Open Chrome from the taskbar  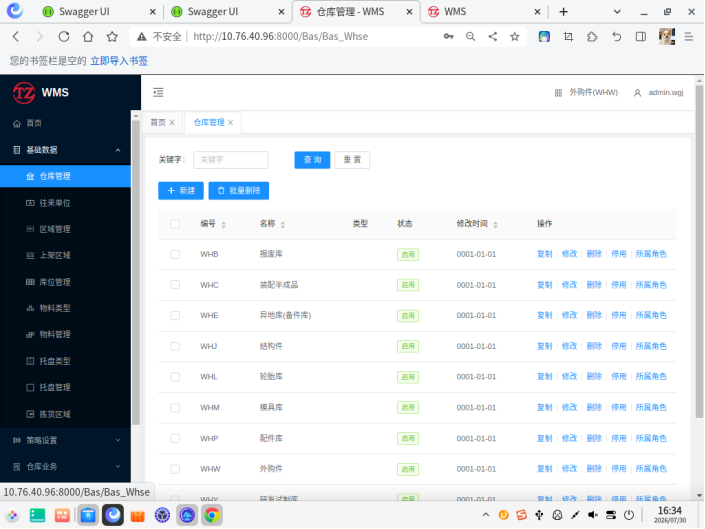pos(212,515)
